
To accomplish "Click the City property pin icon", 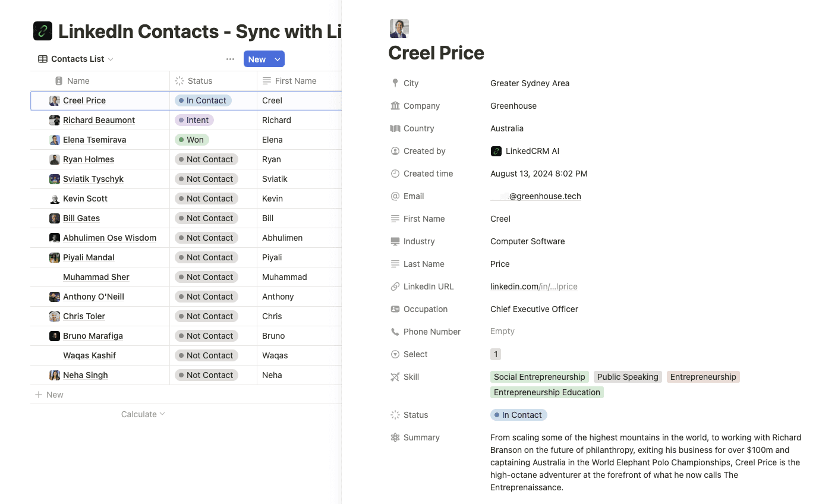I will coord(395,83).
